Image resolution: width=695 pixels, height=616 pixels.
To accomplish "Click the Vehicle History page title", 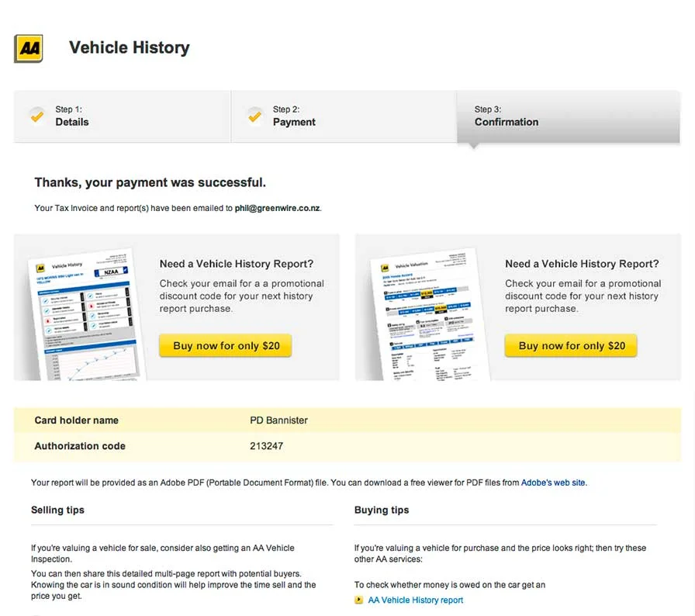I will click(129, 47).
